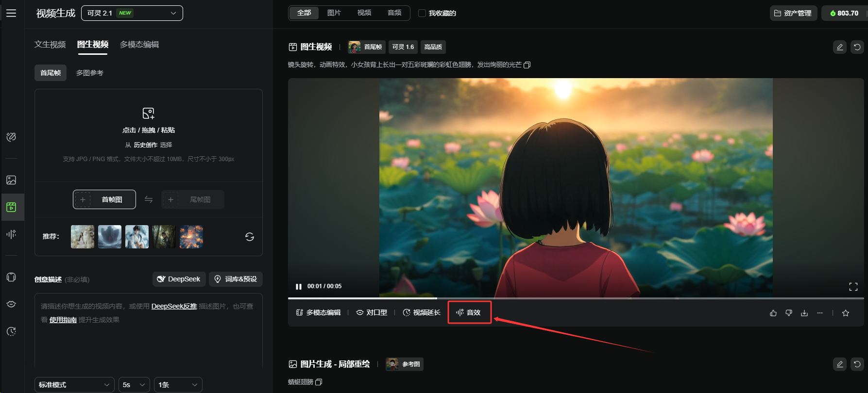Filter results by 图片
868x393 pixels.
pos(334,13)
